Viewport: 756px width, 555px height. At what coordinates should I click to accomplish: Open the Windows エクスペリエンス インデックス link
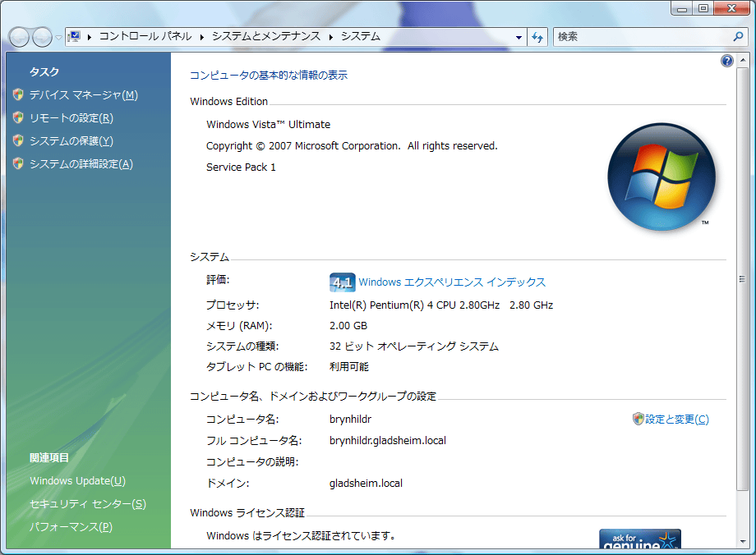(x=452, y=282)
